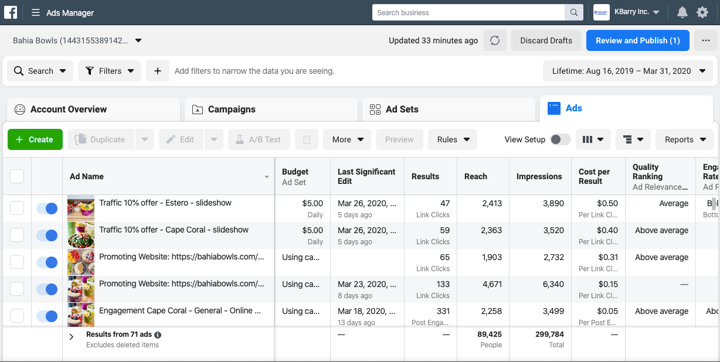This screenshot has width=720, height=362.
Task: Click the Facebook logo icon
Action: [11, 12]
